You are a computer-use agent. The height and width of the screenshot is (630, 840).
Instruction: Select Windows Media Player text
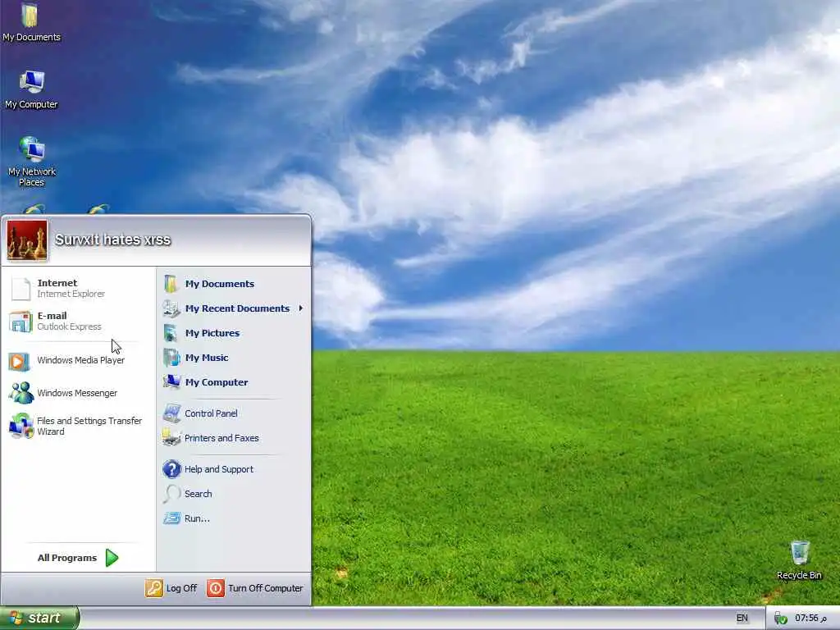point(81,361)
